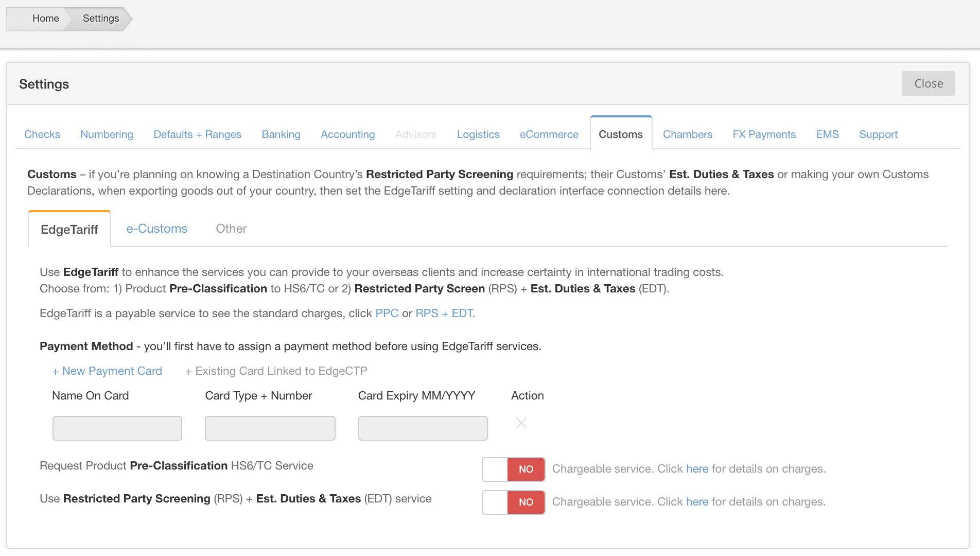
Task: Open the Other sub-tab
Action: click(x=231, y=229)
